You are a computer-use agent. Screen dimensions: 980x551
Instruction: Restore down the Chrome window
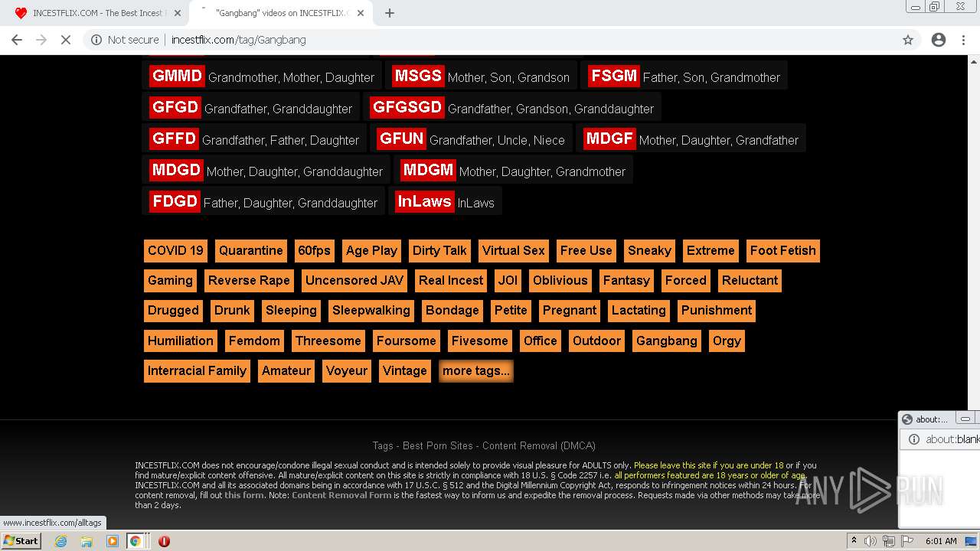[x=935, y=6]
